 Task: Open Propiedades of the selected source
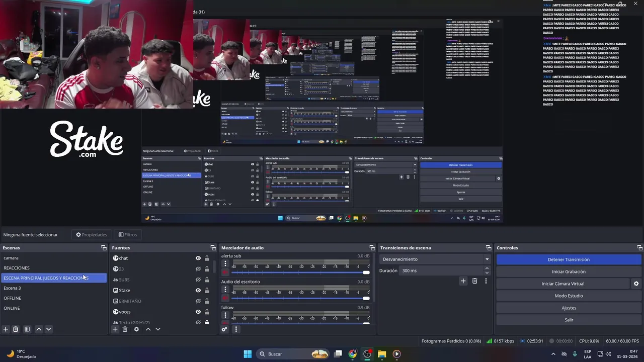(x=92, y=235)
